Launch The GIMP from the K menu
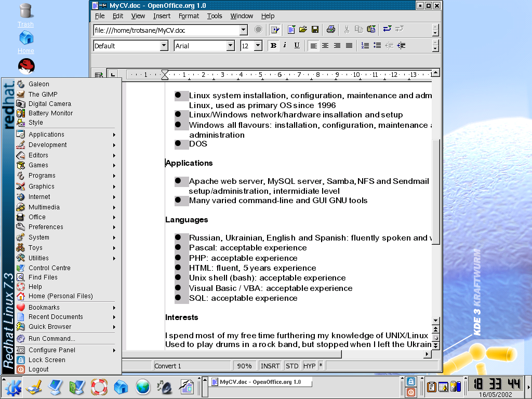The height and width of the screenshot is (399, 532). 66,95
